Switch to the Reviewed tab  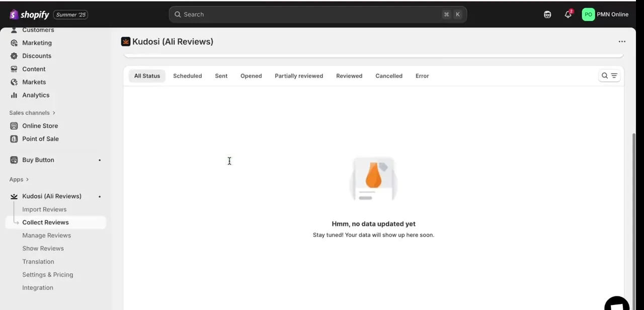point(349,76)
